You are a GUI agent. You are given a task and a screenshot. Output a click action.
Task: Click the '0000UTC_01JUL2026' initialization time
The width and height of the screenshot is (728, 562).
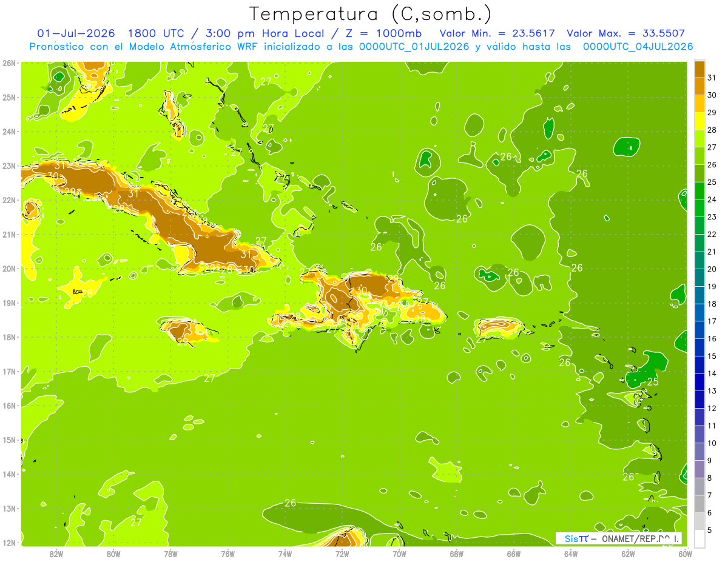point(414,47)
